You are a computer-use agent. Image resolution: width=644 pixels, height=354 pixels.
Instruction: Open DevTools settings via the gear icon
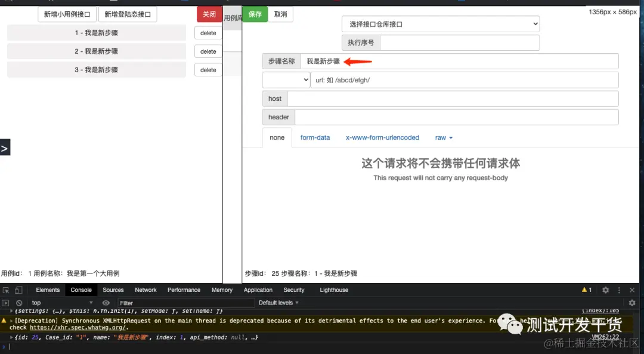pyautogui.click(x=605, y=290)
